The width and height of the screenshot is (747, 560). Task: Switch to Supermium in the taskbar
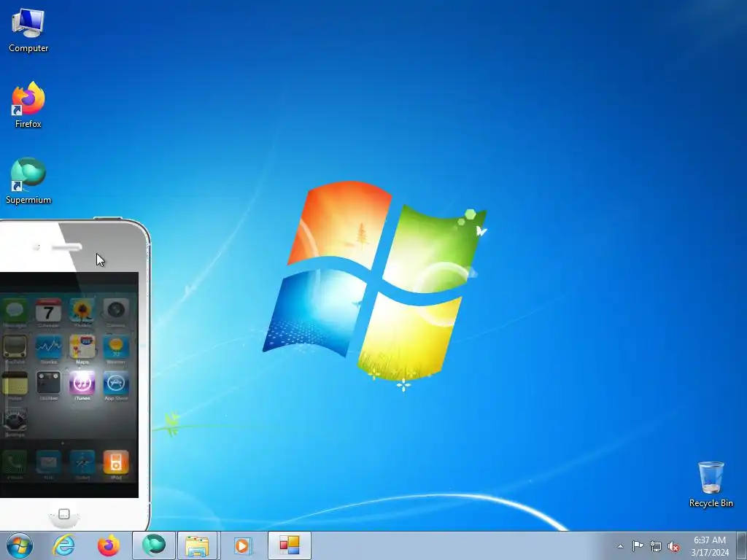click(x=154, y=545)
